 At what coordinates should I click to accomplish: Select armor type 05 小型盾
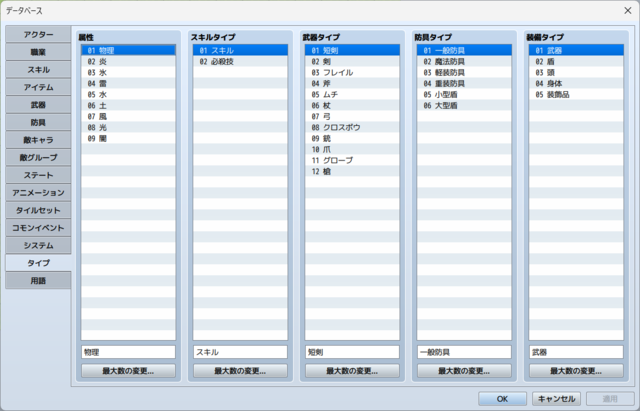(464, 94)
